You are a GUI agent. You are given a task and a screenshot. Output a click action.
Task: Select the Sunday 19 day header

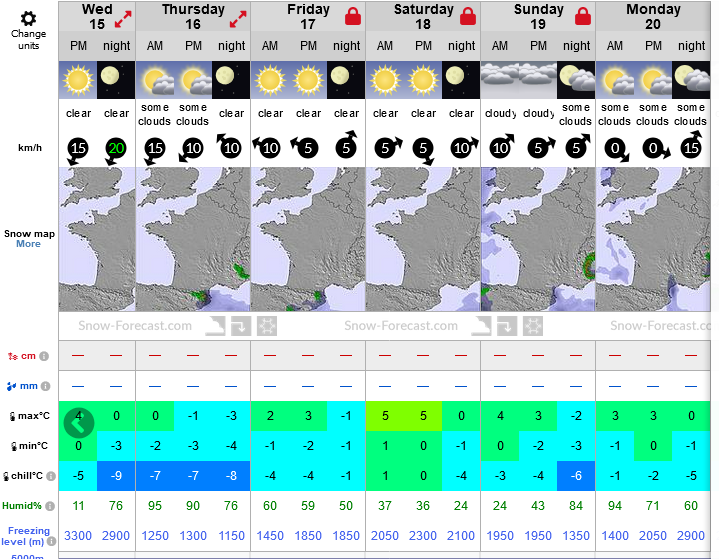538,17
